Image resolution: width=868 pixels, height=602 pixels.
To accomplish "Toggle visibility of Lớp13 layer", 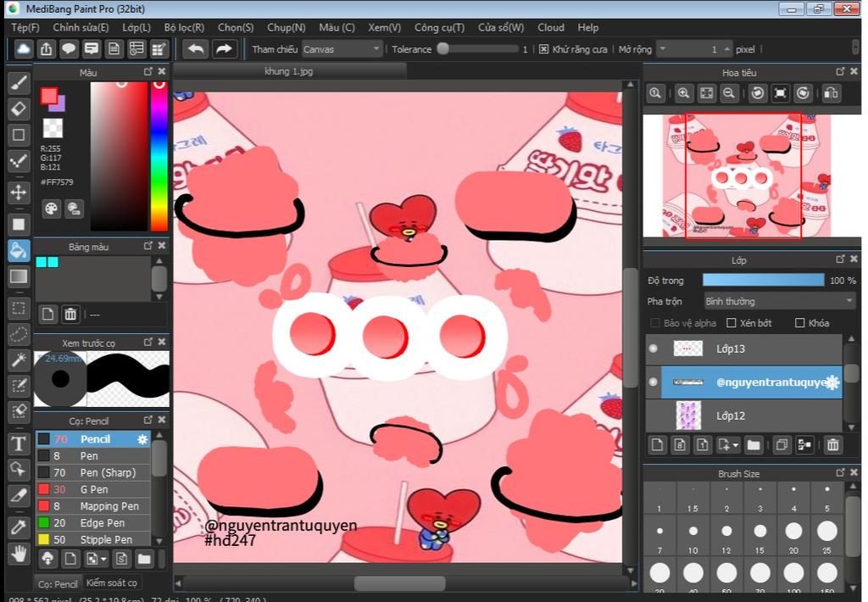I will (x=654, y=348).
